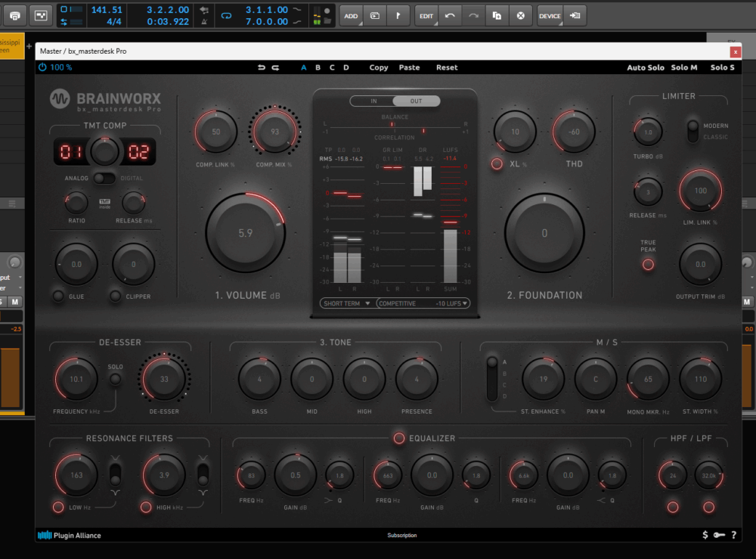756x559 pixels.
Task: Click the Brainworx logo icon
Action: pyautogui.click(x=60, y=99)
